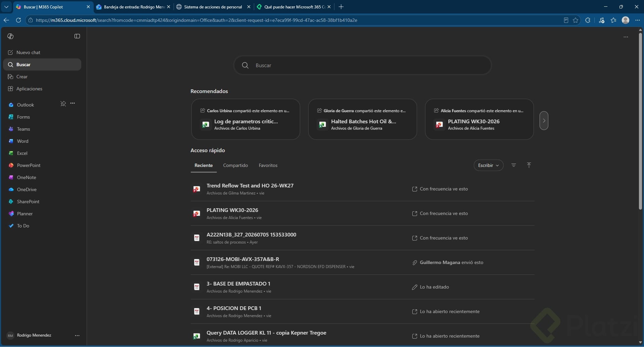Open file 3- BASE DE EMPASTADO 1
The width and height of the screenshot is (644, 347).
pyautogui.click(x=362, y=287)
